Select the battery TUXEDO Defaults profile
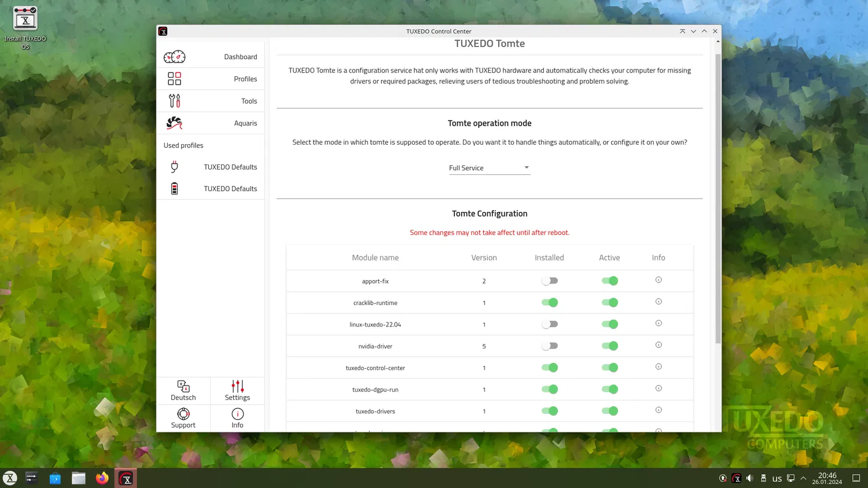 [211, 189]
